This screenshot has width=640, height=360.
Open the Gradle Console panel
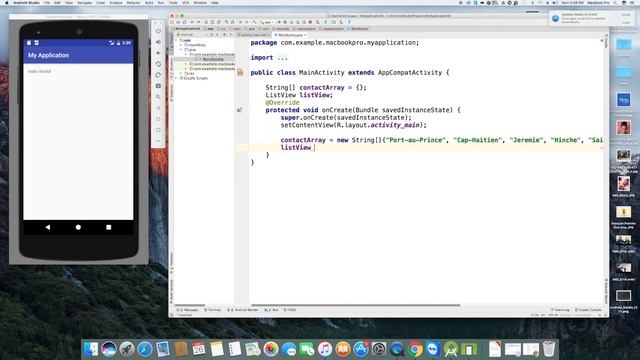588,310
